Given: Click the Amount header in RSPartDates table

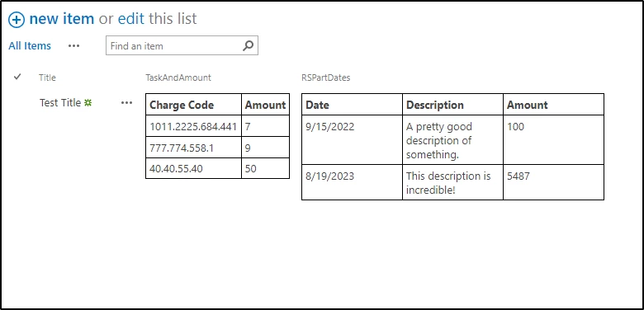Looking at the screenshot, I should tap(553, 105).
